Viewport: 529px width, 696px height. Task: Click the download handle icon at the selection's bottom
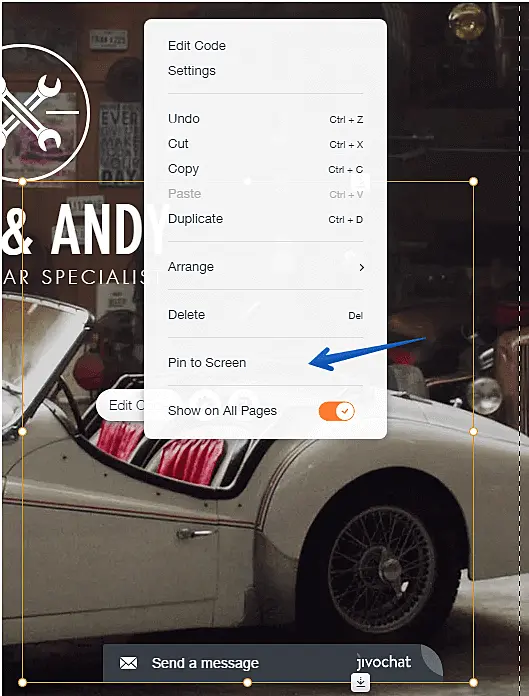pos(360,682)
